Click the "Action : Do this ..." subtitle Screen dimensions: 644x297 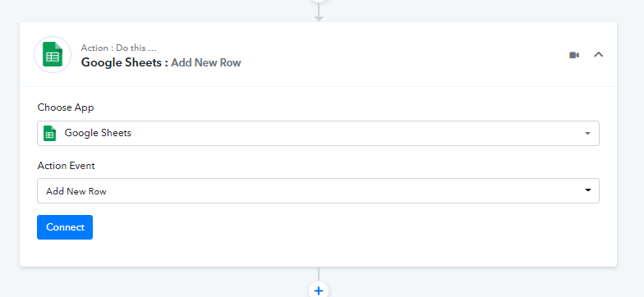(x=118, y=48)
